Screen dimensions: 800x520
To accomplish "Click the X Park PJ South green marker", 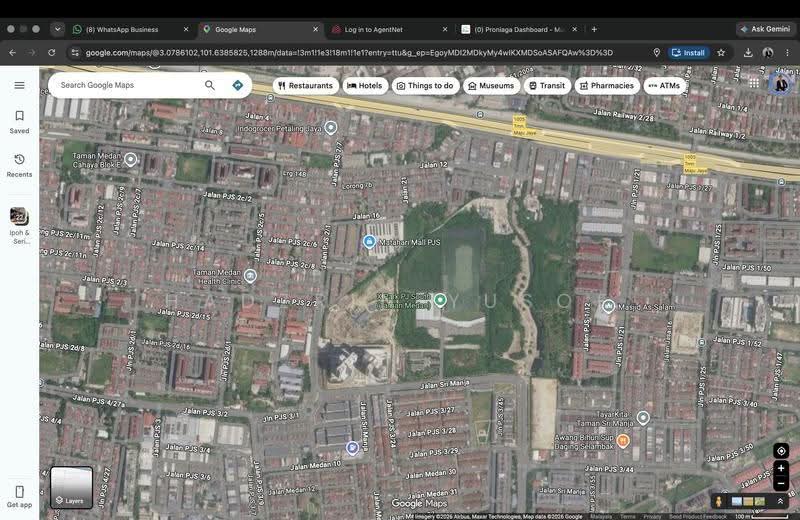I will 440,300.
